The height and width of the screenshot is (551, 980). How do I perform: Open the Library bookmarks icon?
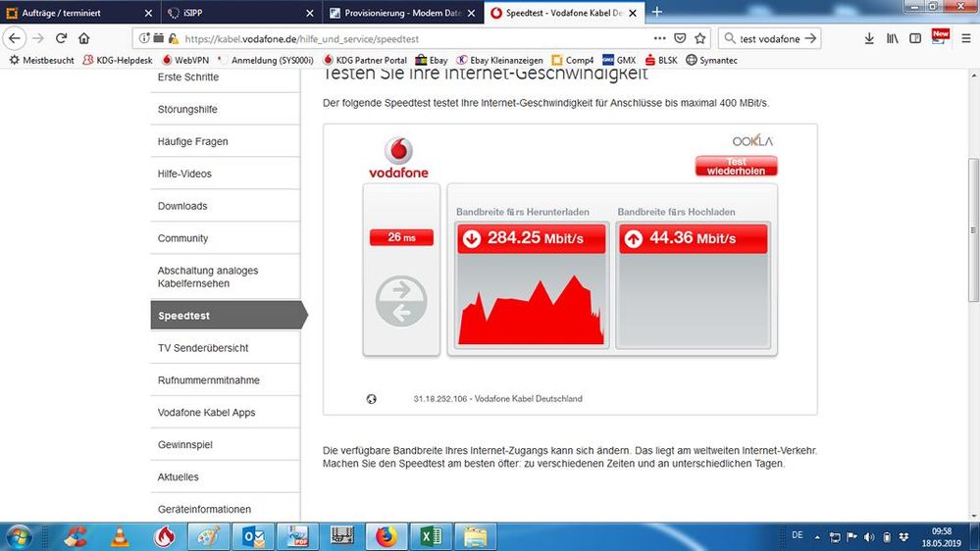893,38
